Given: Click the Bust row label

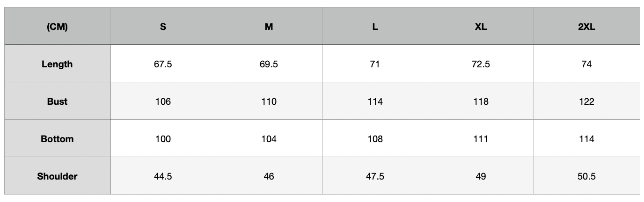Looking at the screenshot, I should point(57,101).
